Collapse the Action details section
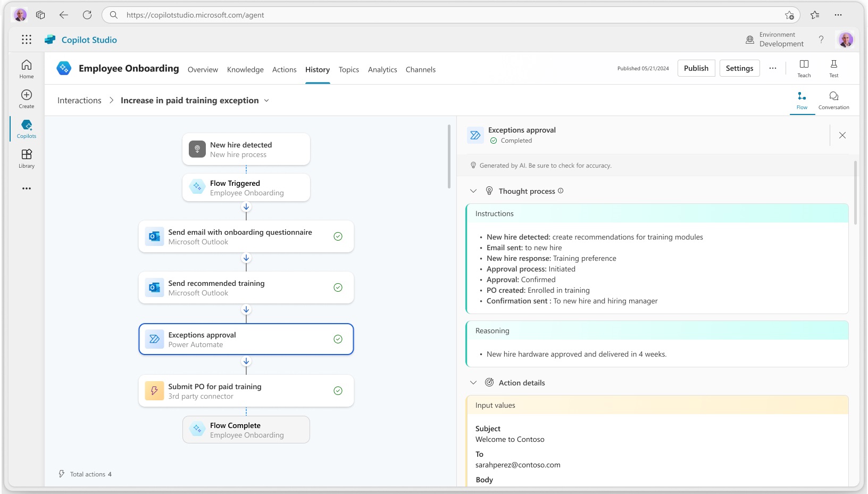The image size is (868, 494). click(x=473, y=383)
